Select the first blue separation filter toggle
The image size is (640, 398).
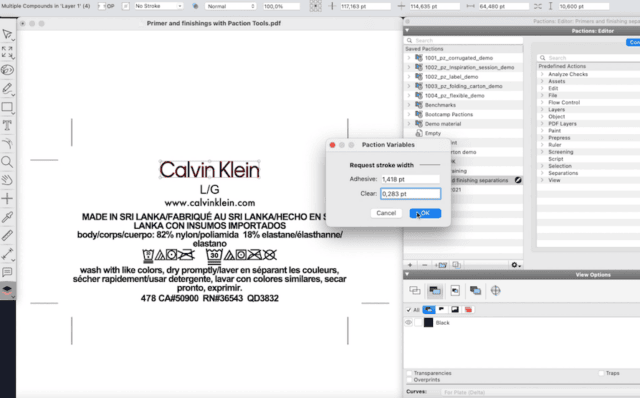pos(429,310)
